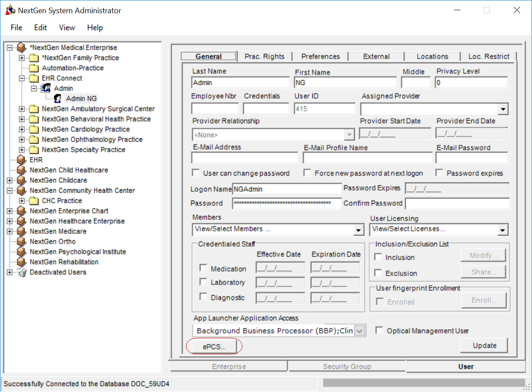
Task: Check the Diagnostic credentialed staff box
Action: (203, 297)
